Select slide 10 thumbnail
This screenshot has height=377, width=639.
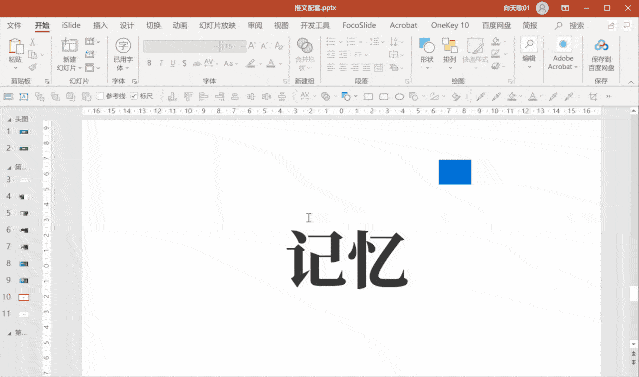[x=24, y=297]
